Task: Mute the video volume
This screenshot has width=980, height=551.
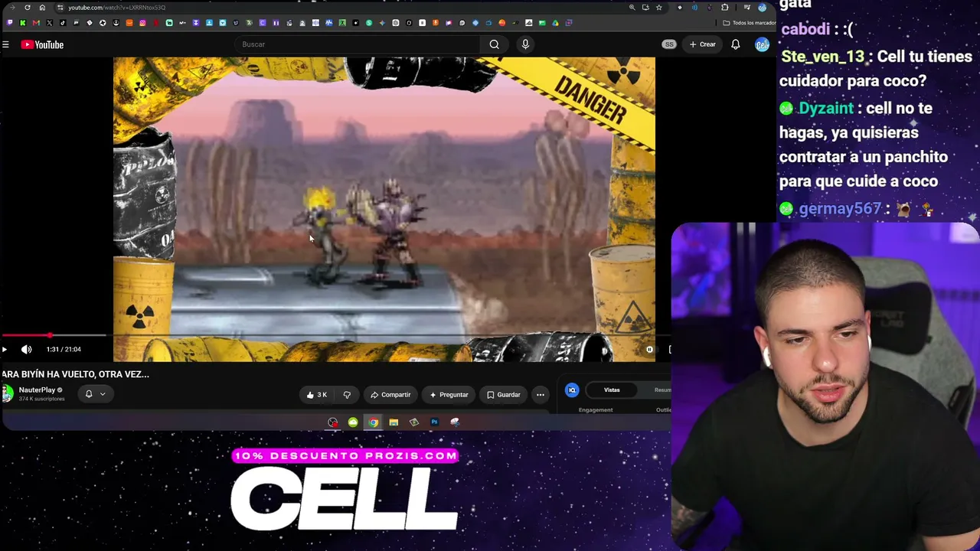Action: coord(27,350)
